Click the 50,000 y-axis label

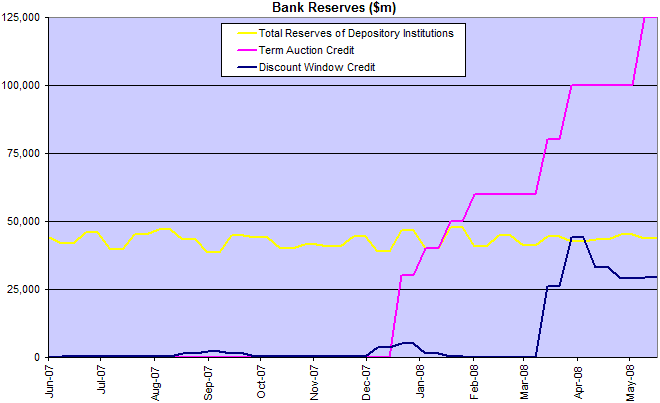23,221
